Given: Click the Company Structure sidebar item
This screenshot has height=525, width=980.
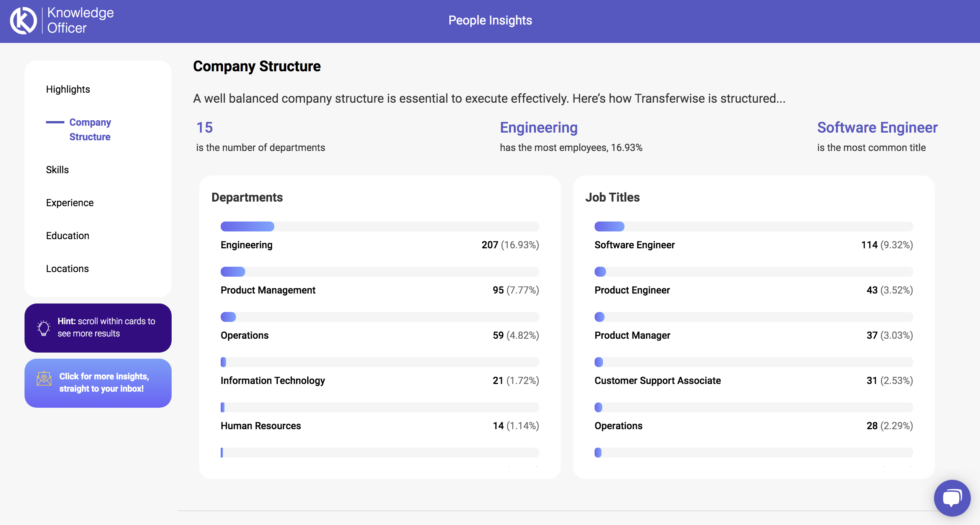Looking at the screenshot, I should point(90,129).
